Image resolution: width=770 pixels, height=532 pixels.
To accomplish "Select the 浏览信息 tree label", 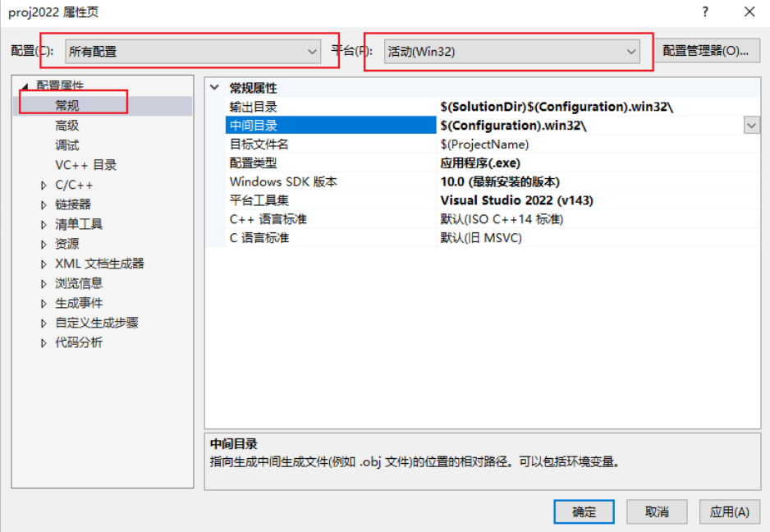I will tap(79, 283).
